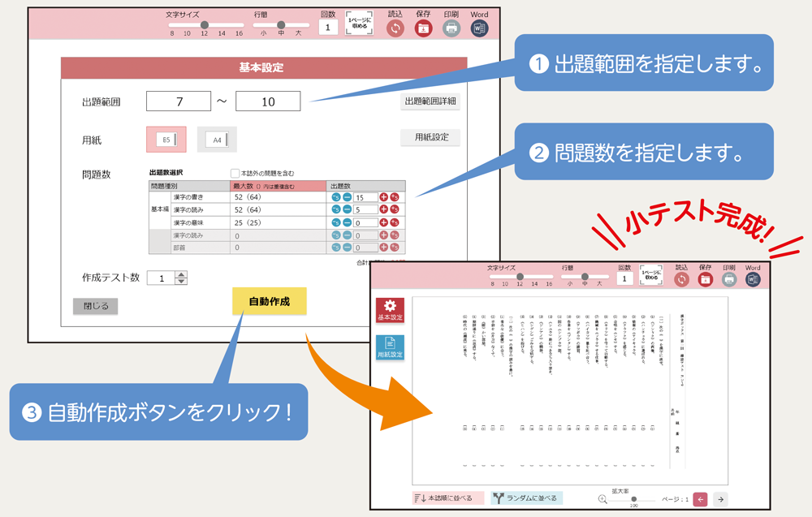Choose 本誌順に並べる sorting option
812x517 pixels.
448,498
